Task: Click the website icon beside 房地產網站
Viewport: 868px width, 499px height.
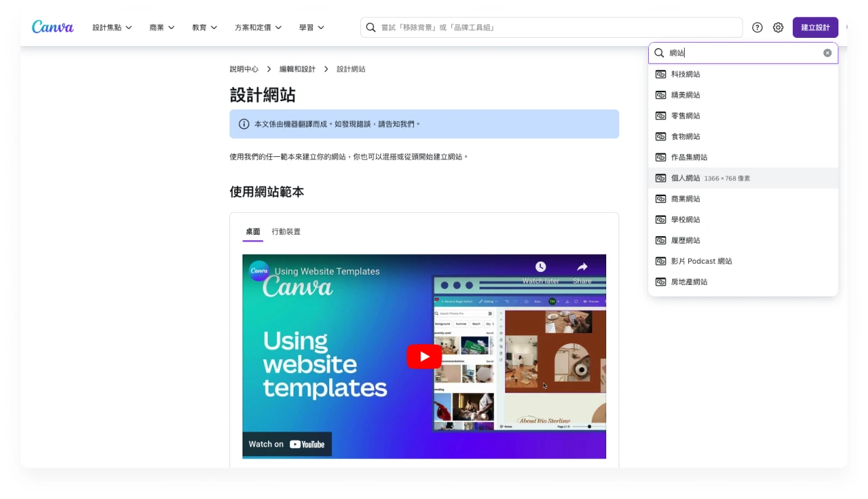Action: (661, 282)
